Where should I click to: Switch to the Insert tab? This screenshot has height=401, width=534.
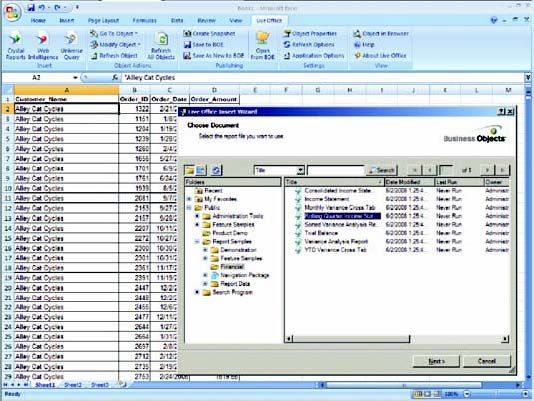coord(67,20)
